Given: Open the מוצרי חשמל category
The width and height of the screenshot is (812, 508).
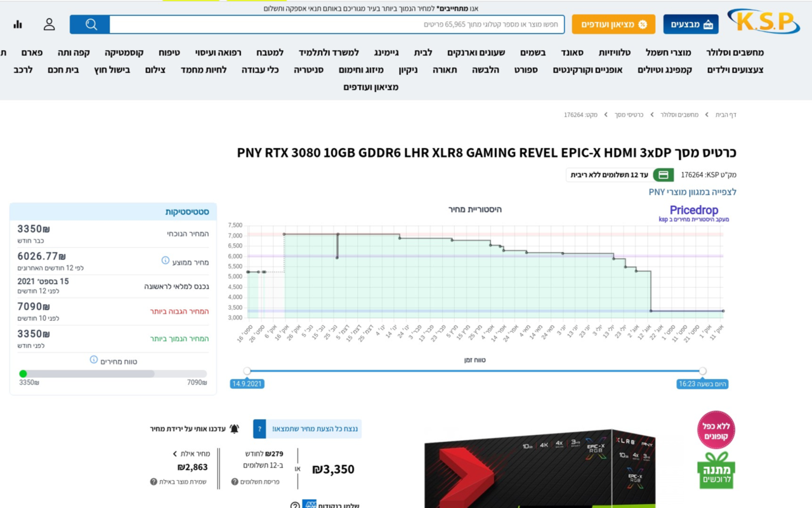Looking at the screenshot, I should 669,53.
